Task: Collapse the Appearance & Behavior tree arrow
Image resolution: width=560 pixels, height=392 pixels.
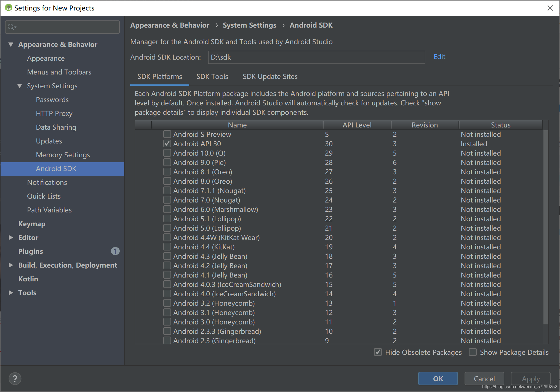Action: tap(11, 44)
